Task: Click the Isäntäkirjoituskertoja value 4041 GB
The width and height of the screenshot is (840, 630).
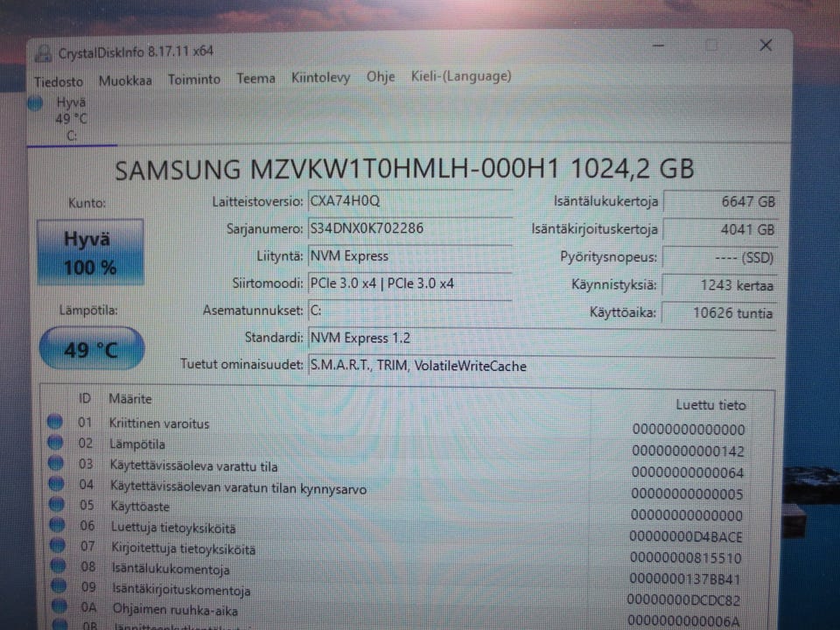Action: coord(720,230)
